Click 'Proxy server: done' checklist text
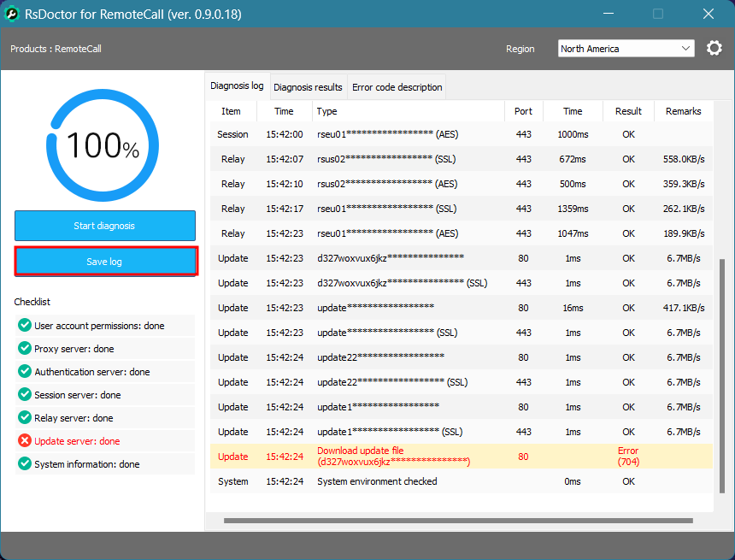 point(74,349)
